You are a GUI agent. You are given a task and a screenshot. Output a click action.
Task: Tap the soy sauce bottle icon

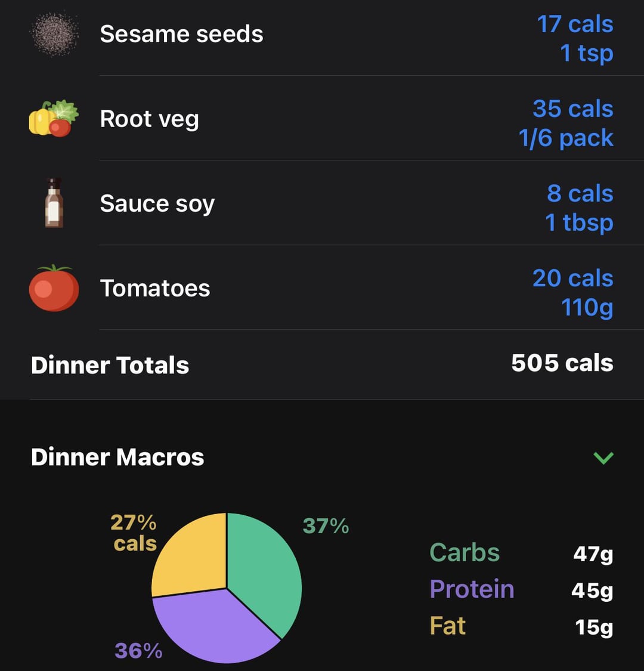[x=54, y=203]
